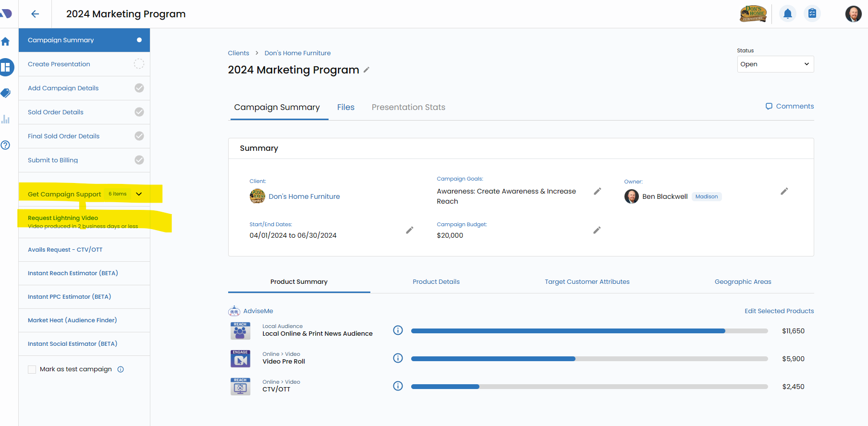Open the help question mark icon
The image size is (868, 426).
pyautogui.click(x=6, y=145)
